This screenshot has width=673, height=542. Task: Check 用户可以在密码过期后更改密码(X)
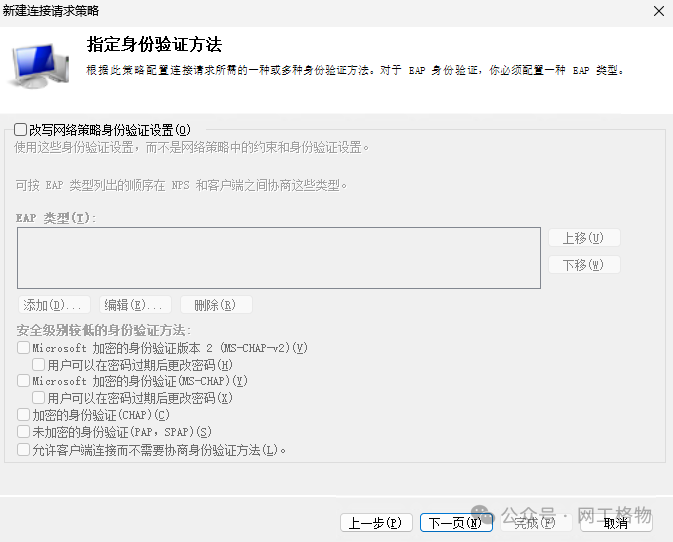(38, 397)
